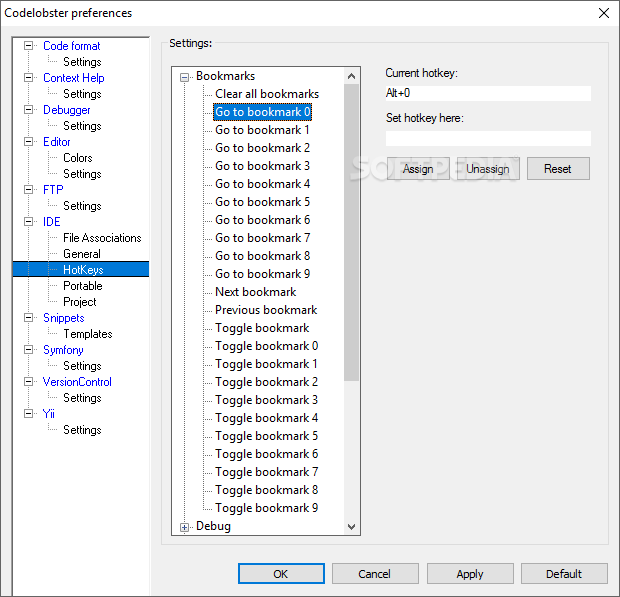Viewport: 620px width, 597px height.
Task: Select the HotKeys page
Action: (x=83, y=270)
